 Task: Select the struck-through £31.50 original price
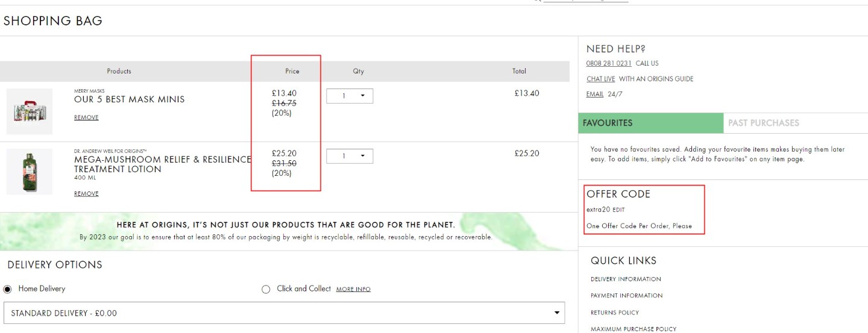284,163
